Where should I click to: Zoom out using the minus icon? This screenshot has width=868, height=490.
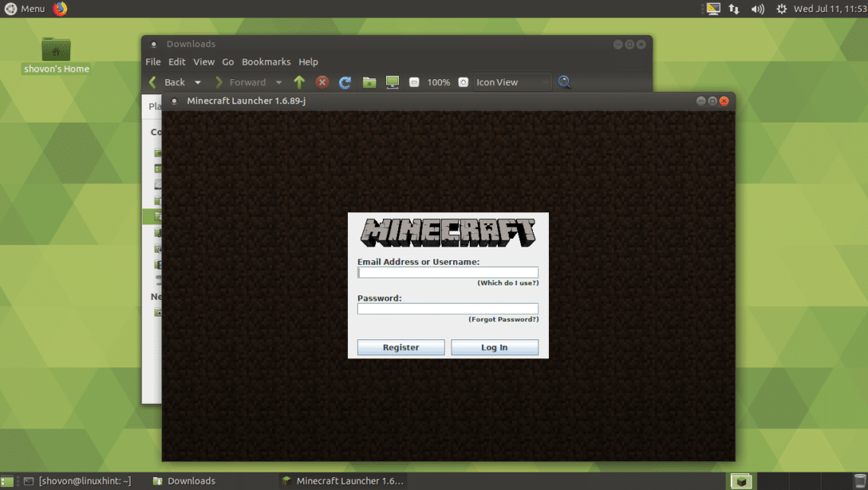pos(414,82)
